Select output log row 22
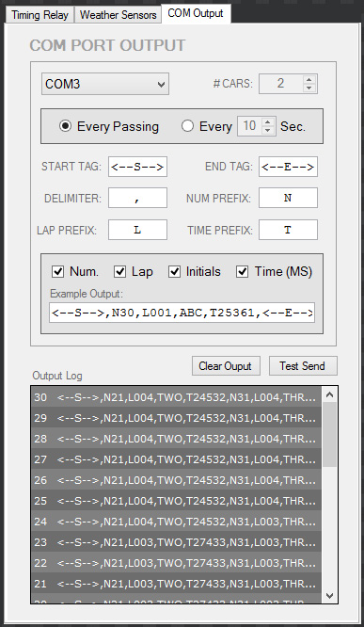The height and width of the screenshot is (627, 364). tap(176, 563)
